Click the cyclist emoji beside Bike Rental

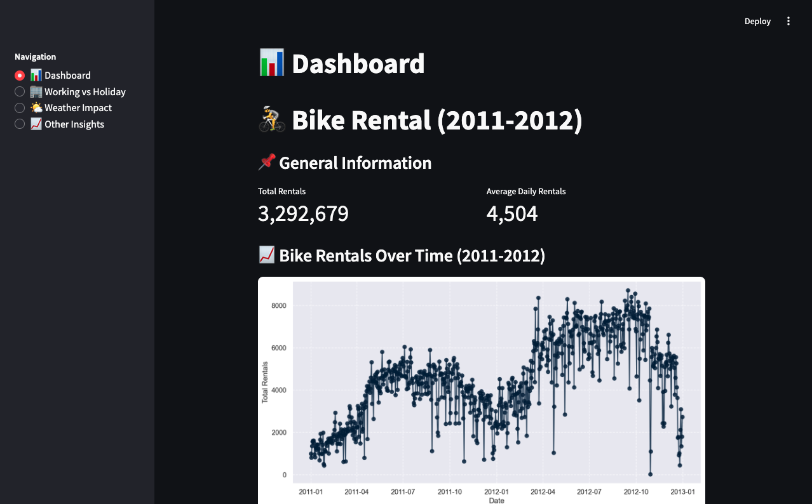coord(272,119)
